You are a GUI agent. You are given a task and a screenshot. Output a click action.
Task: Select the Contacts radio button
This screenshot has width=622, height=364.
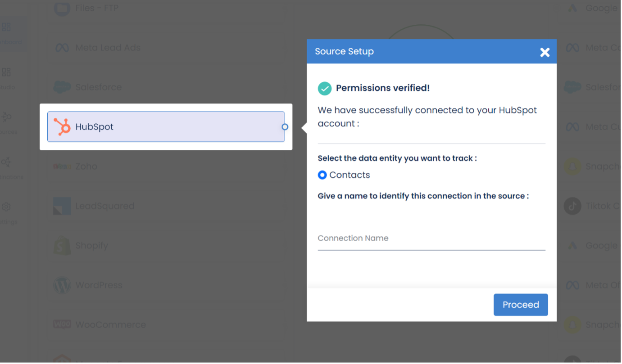coord(322,175)
